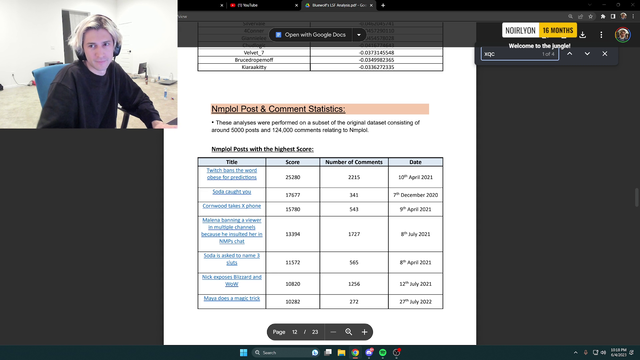
Task: Open the Chrome three-dot menu
Action: (633, 16)
